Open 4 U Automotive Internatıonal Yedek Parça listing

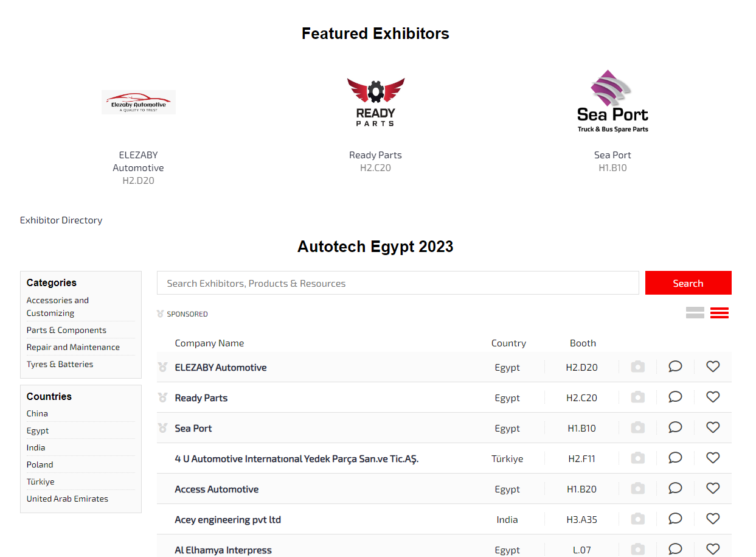(x=297, y=458)
